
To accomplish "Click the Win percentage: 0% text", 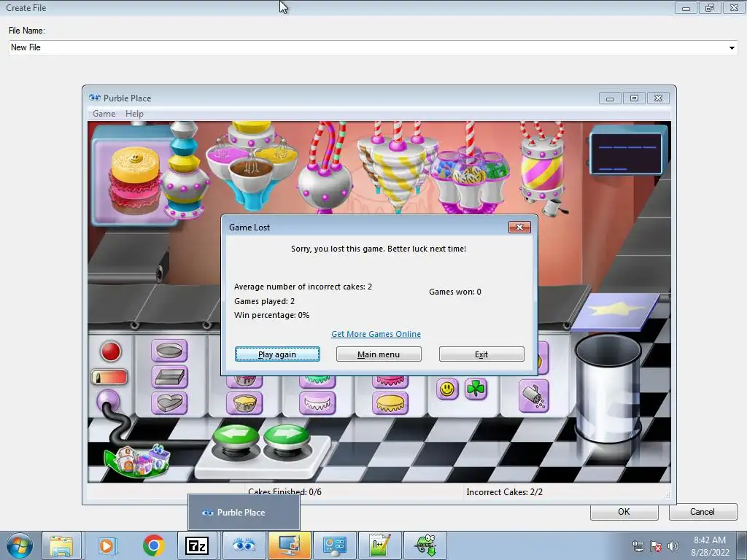I will tap(271, 315).
